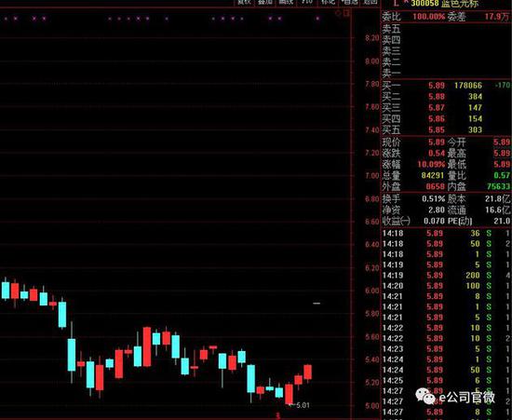
Task: Click the 收益(一) 0.070 value
Action: (x=435, y=221)
